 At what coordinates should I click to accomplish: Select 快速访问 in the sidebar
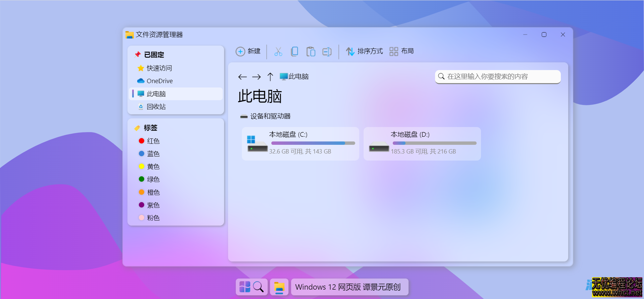tap(159, 68)
